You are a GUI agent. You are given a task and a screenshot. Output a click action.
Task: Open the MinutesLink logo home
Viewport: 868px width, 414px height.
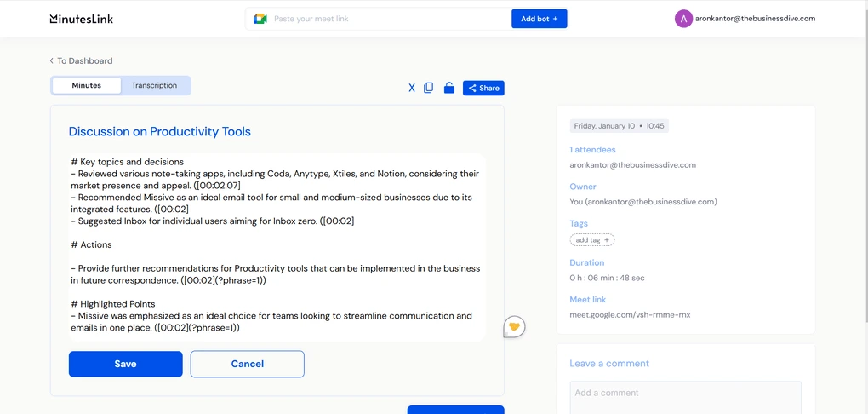[82, 19]
